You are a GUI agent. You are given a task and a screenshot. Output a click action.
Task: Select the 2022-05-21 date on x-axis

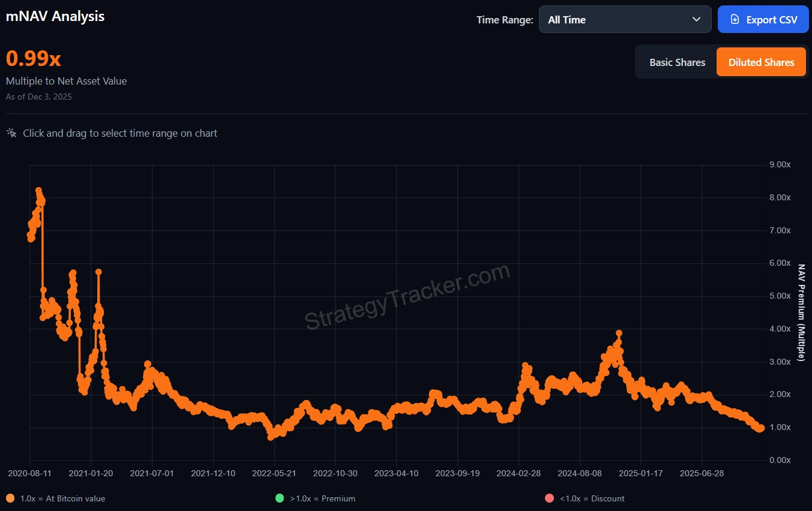coord(275,473)
